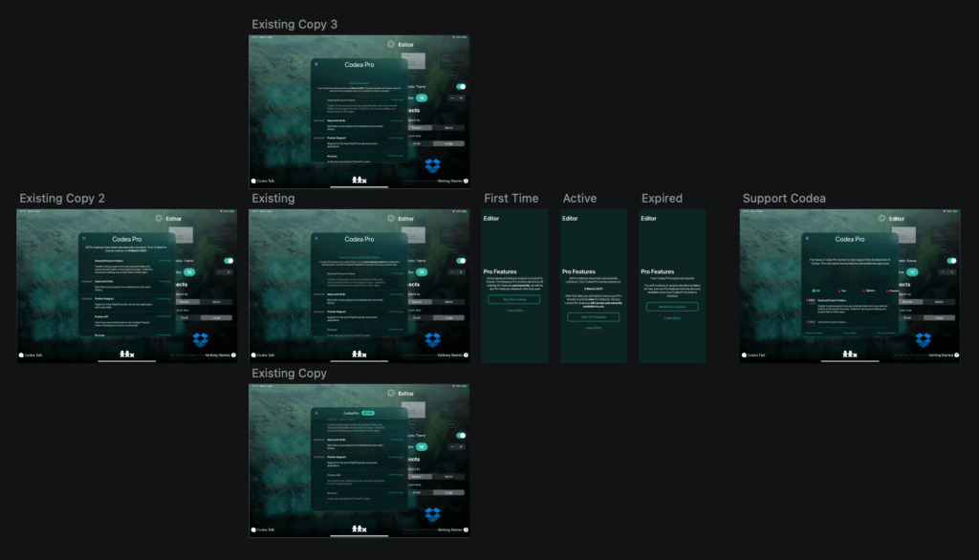Click the Privacy Policy link in Support Codea
979x560 pixels.
[x=850, y=333]
